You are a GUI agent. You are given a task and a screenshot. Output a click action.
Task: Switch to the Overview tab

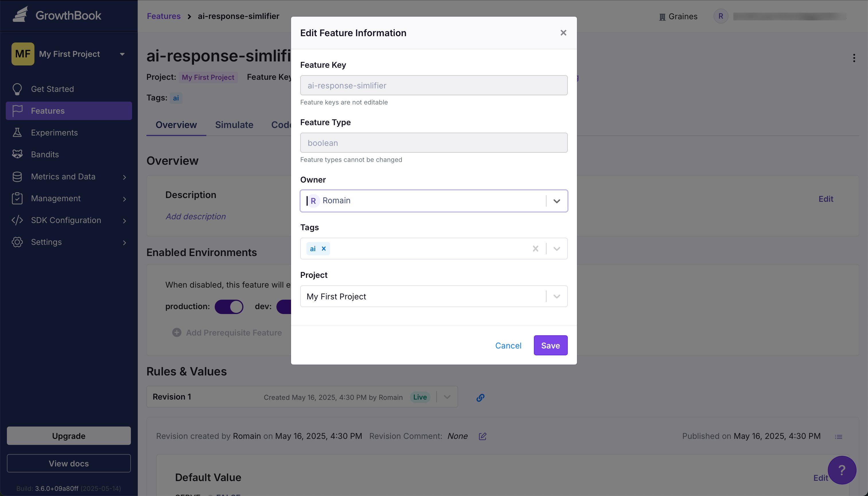click(x=176, y=125)
